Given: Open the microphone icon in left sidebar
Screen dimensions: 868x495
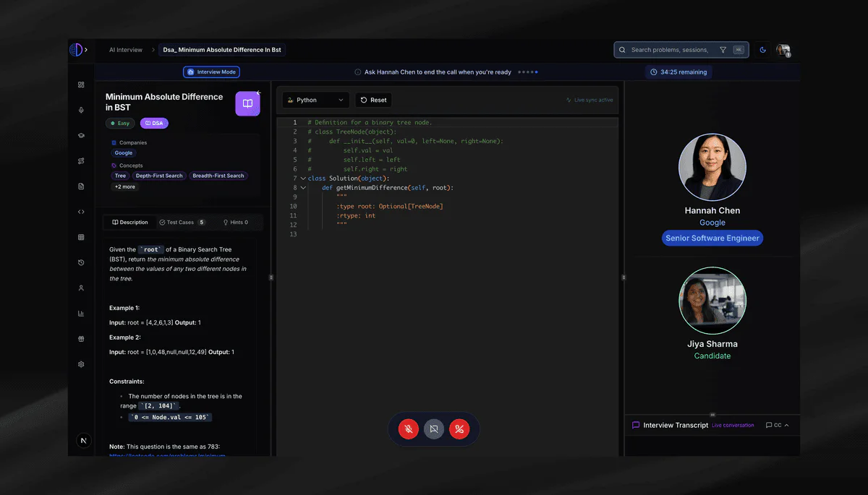Looking at the screenshot, I should click(81, 110).
